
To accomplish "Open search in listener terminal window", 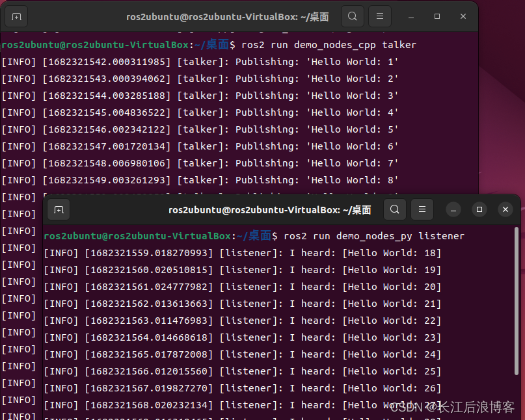I will (395, 209).
